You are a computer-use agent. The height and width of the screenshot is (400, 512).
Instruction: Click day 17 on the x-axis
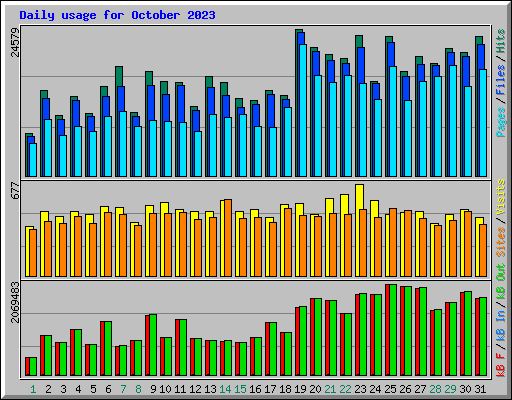(270, 389)
